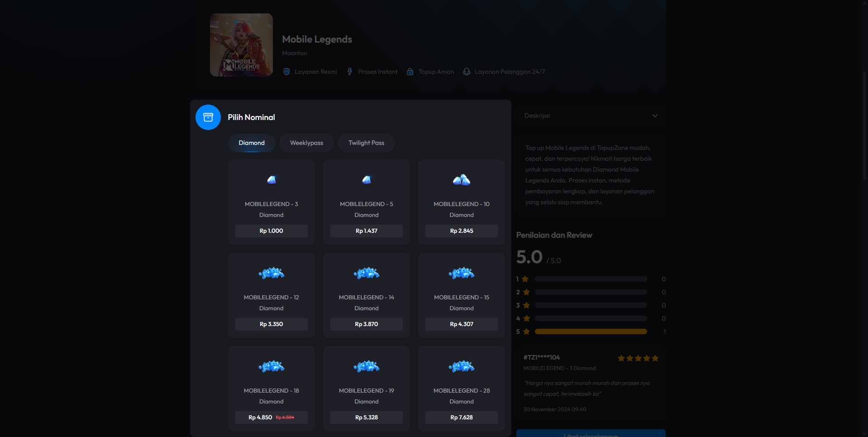Click the star icon in 1-star rating row

pos(525,279)
